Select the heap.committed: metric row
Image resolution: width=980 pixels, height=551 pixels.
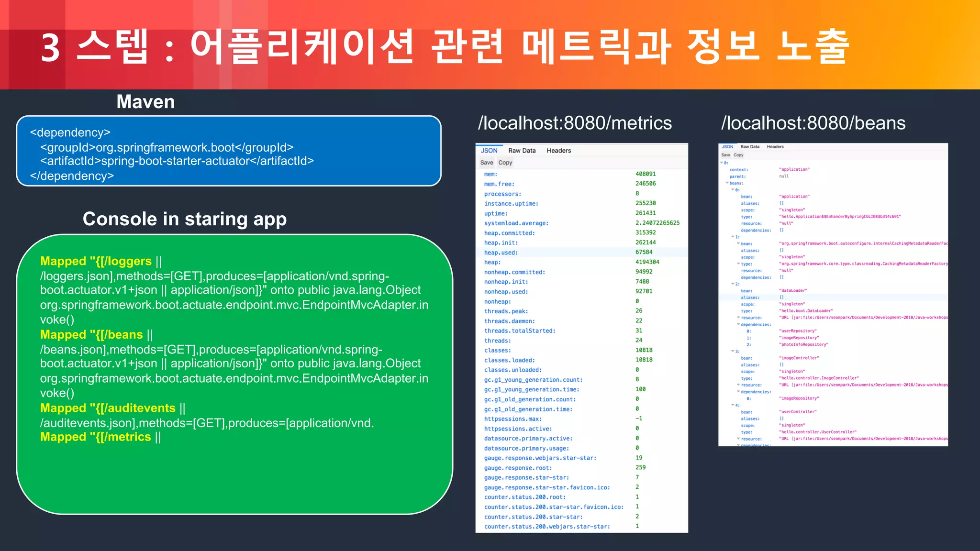click(581, 233)
